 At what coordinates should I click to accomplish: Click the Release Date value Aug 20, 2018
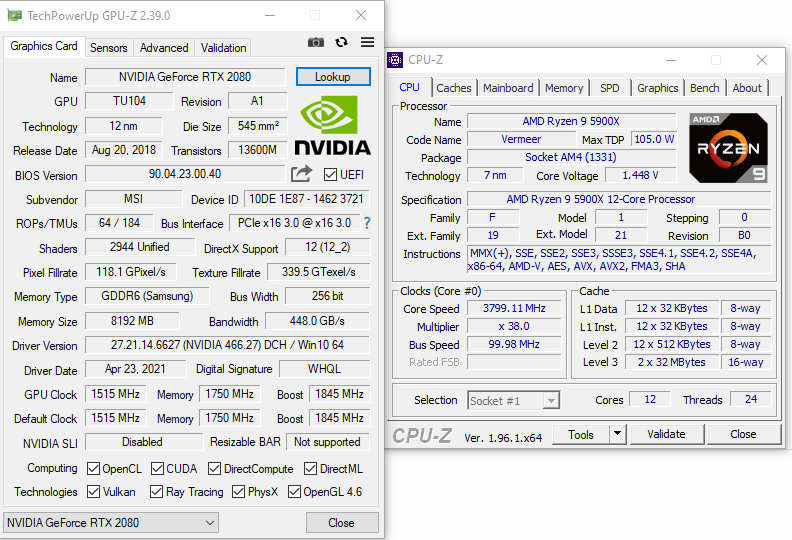click(124, 150)
